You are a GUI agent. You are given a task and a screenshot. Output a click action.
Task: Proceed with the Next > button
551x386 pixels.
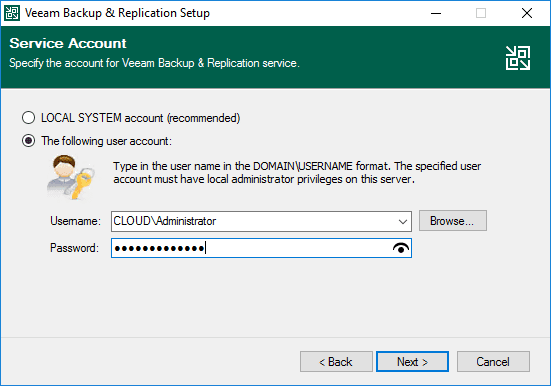pos(413,362)
